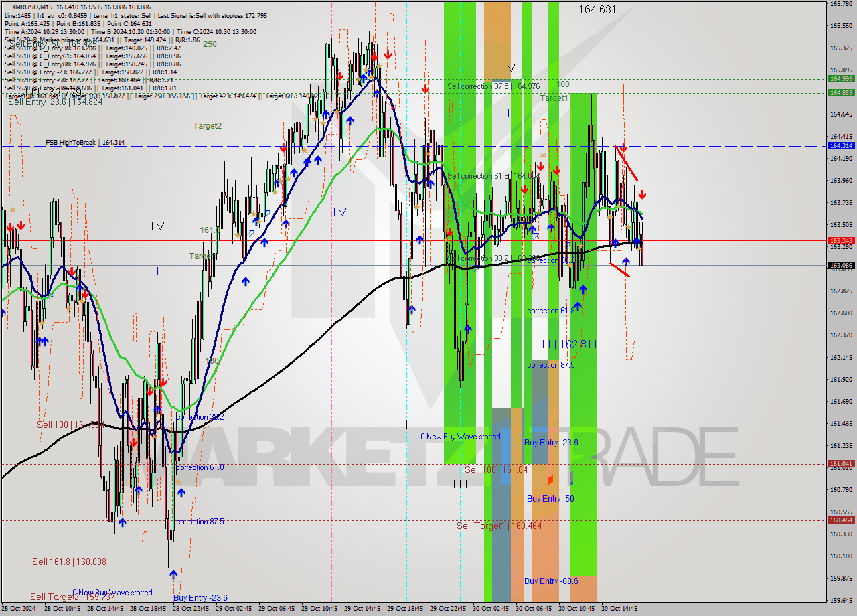
Task: Click the red 163.343 price tag
Action: [x=841, y=240]
